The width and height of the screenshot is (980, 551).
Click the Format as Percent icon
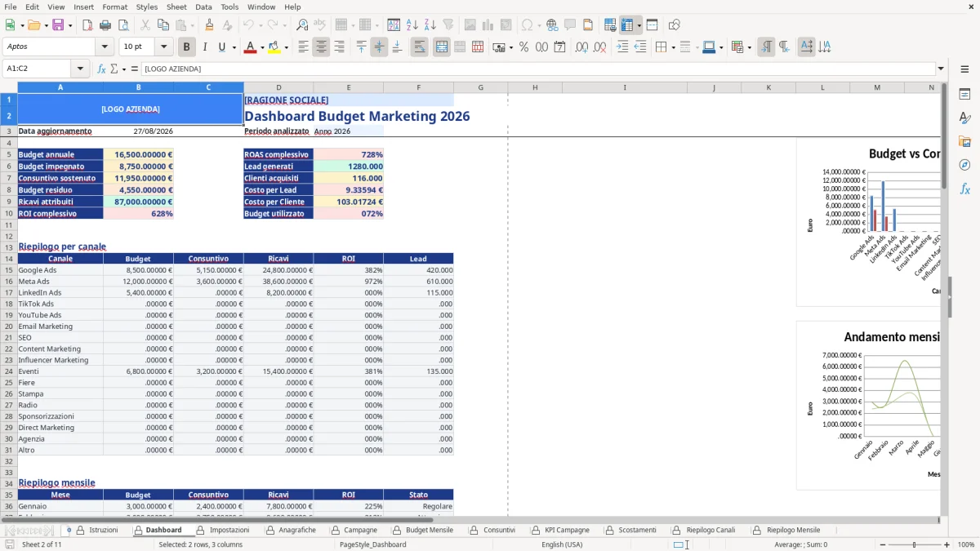(523, 47)
